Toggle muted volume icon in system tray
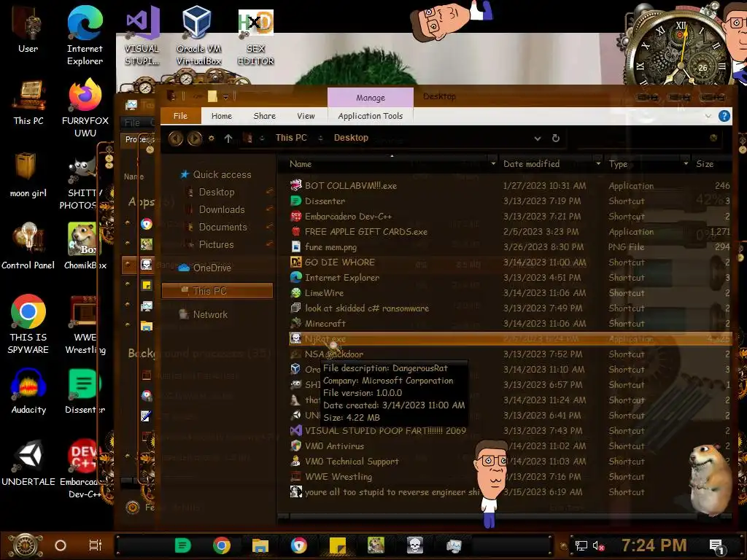Image resolution: width=747 pixels, height=560 pixels. [x=598, y=545]
